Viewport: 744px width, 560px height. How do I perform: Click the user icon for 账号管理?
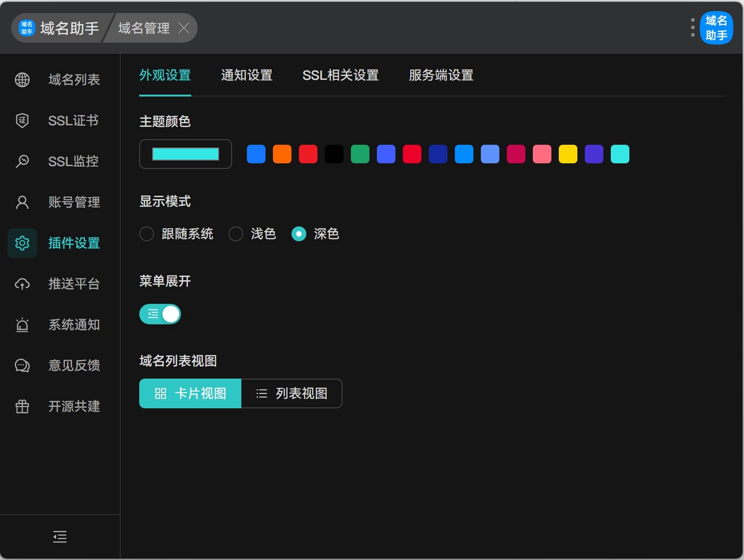22,202
